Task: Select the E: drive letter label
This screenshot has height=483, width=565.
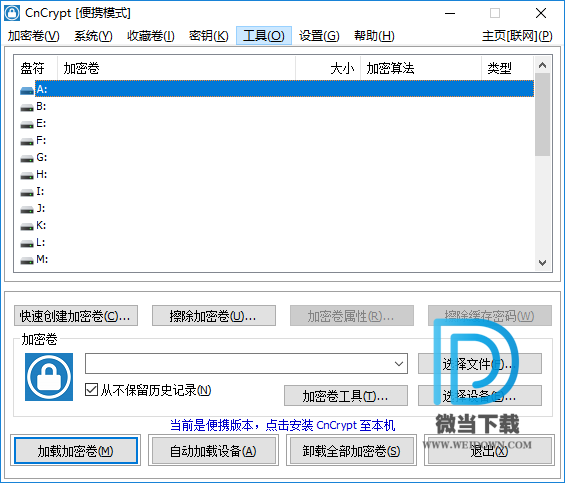Action: point(41,123)
